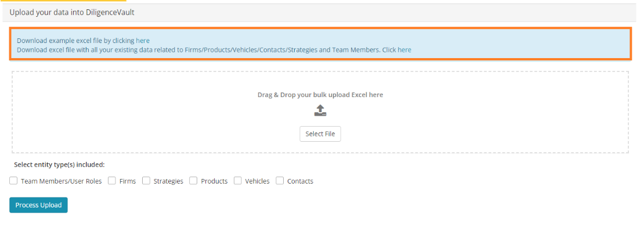The image size is (644, 226).
Task: Click the Drag & Drop bulk upload text
Action: [x=320, y=95]
